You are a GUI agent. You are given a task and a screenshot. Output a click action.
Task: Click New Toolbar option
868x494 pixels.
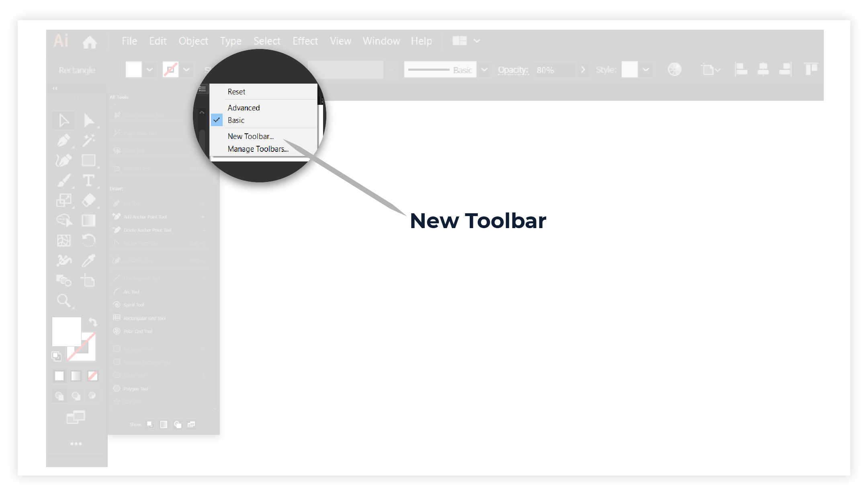(x=251, y=137)
